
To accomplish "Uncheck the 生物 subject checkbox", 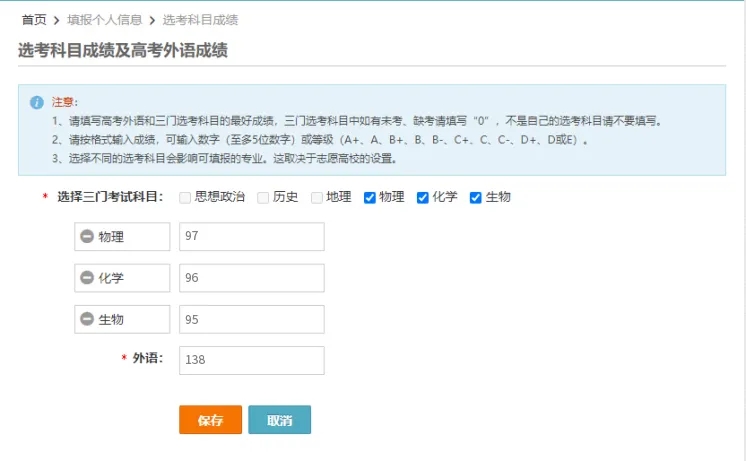I will (476, 197).
